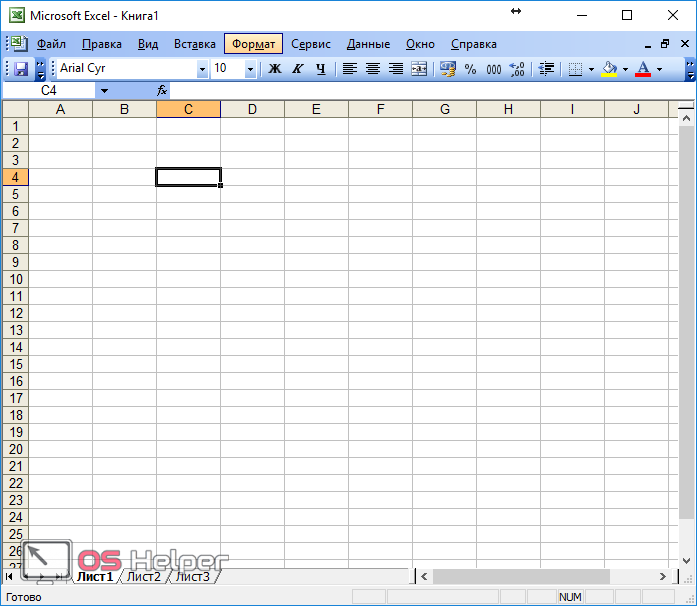Align cell text to the right
This screenshot has height=606, width=697.
396,69
